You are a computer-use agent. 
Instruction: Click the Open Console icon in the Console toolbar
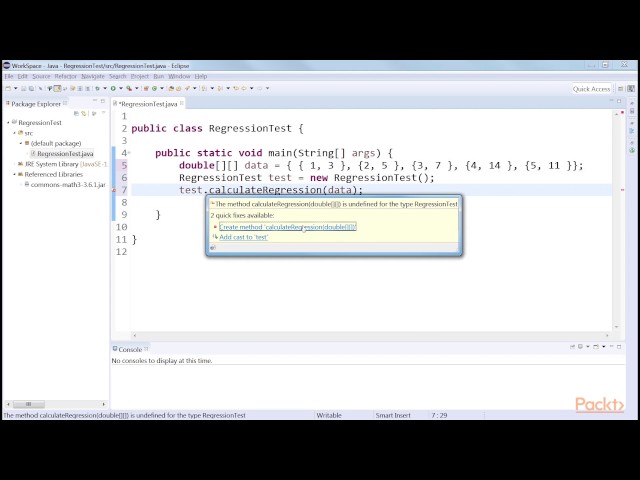coord(596,347)
